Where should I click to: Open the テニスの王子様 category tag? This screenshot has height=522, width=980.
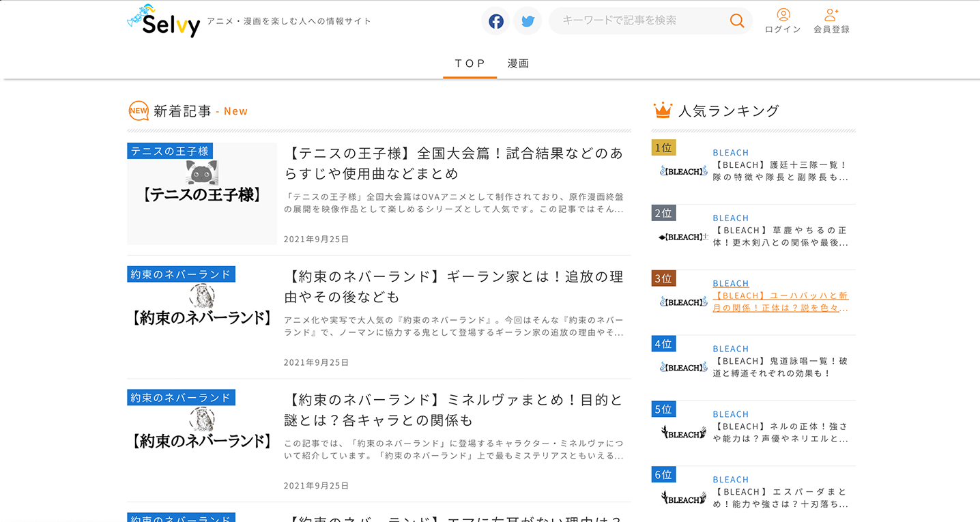click(x=169, y=151)
